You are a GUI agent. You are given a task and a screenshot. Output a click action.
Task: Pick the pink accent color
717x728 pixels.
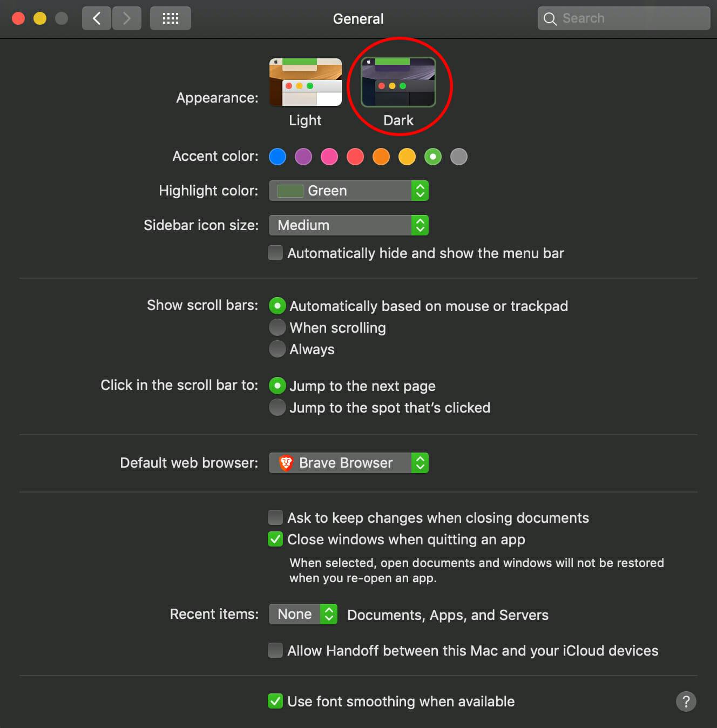click(329, 157)
